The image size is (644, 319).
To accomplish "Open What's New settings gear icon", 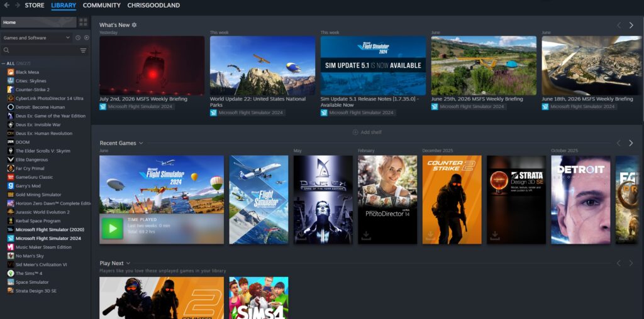I will click(x=134, y=25).
